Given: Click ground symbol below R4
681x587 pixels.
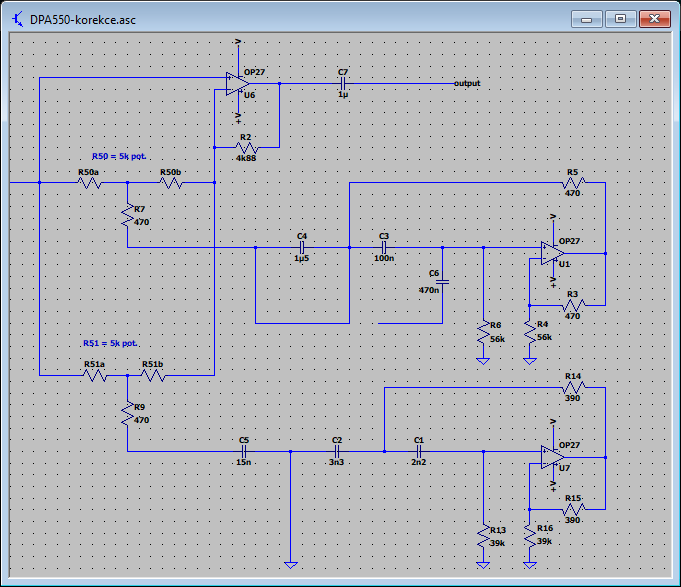Looking at the screenshot, I should [x=530, y=361].
